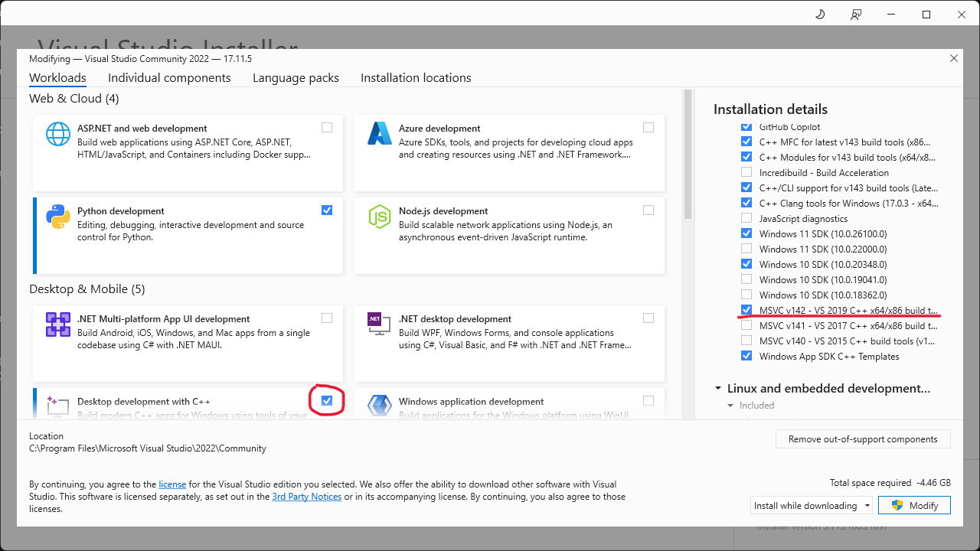Click Remove out-of-support components button

pyautogui.click(x=863, y=439)
